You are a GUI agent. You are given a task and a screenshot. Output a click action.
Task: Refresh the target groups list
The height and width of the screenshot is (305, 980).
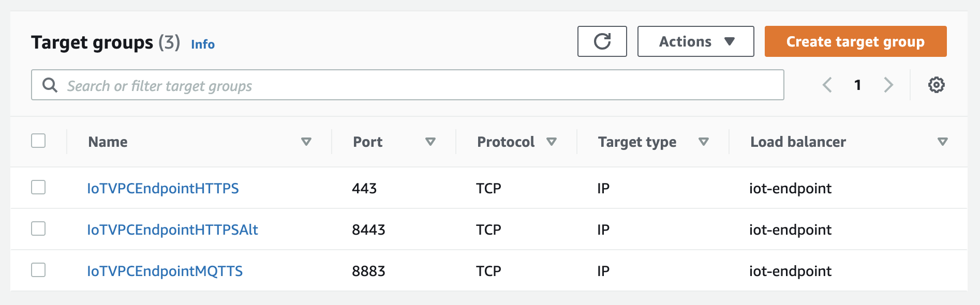(602, 41)
